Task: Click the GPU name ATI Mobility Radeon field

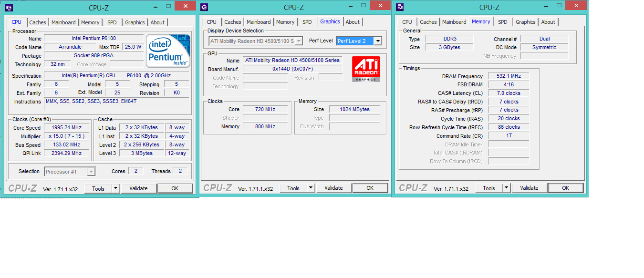Action: pyautogui.click(x=292, y=61)
